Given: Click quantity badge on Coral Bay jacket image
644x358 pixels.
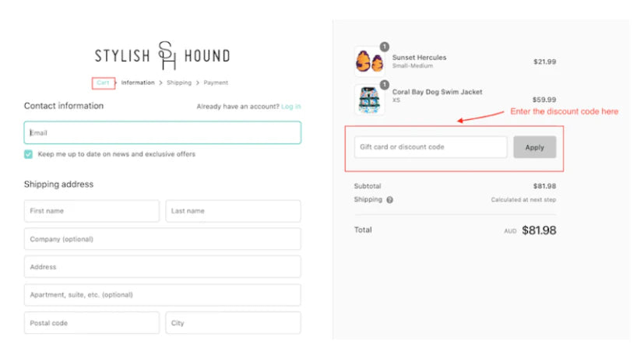Looking at the screenshot, I should click(384, 85).
